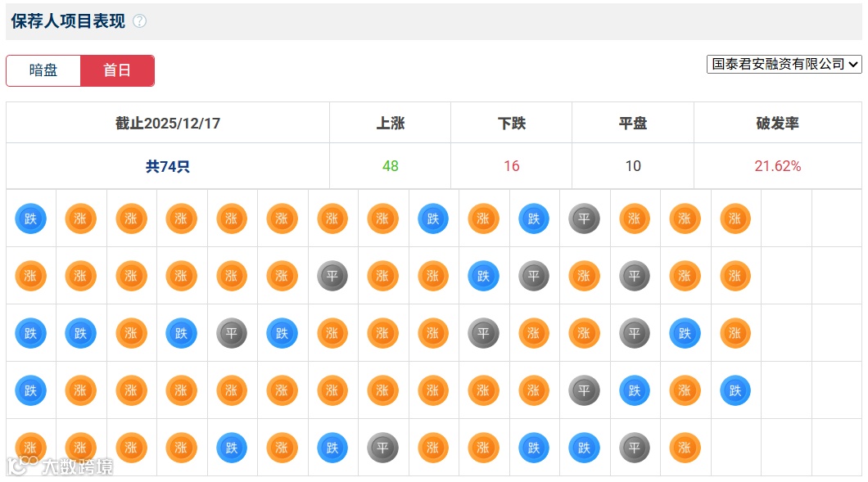
Task: Click the help question mark beside 保荐人项目表现
Action: tap(139, 21)
